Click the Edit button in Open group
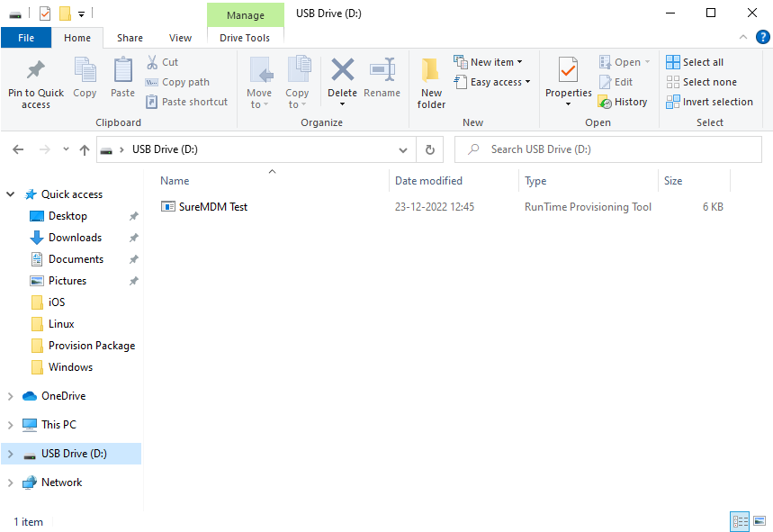The width and height of the screenshot is (773, 532). (616, 82)
